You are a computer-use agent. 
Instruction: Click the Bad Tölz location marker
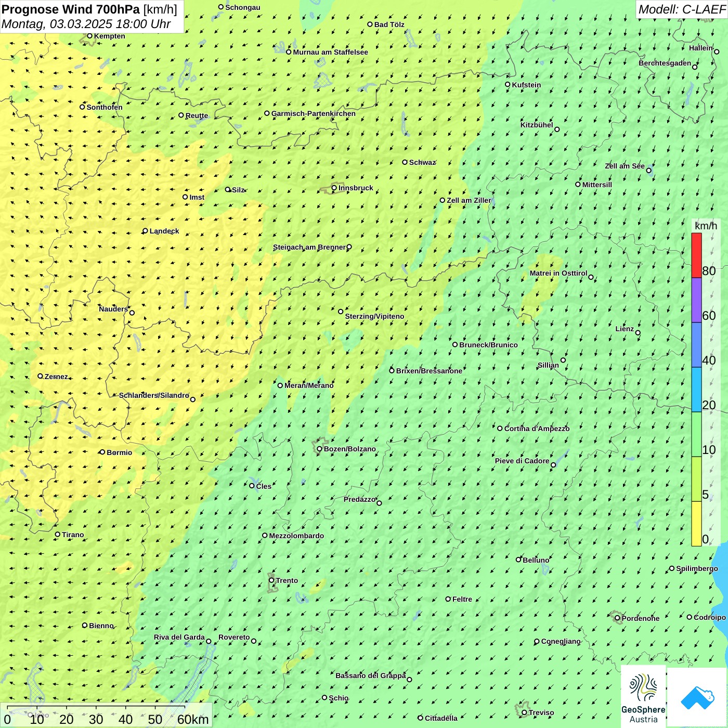pyautogui.click(x=370, y=24)
